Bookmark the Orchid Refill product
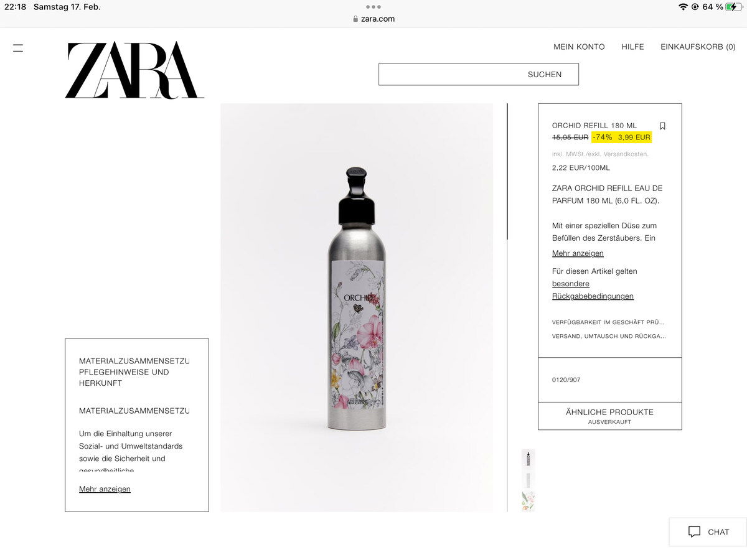Image resolution: width=747 pixels, height=560 pixels. 662,126
